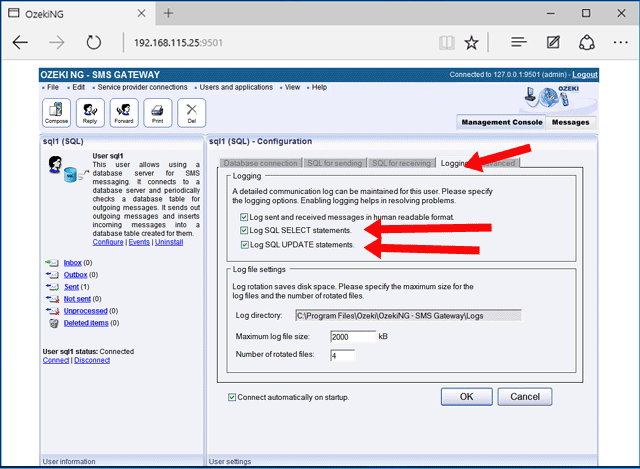Image resolution: width=640 pixels, height=469 pixels.
Task: Open the Help menu
Action: (x=319, y=87)
